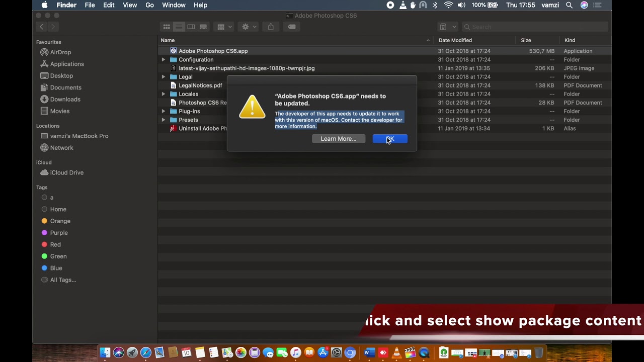The height and width of the screenshot is (362, 644).
Task: Open Documents in the sidebar
Action: pos(65,87)
